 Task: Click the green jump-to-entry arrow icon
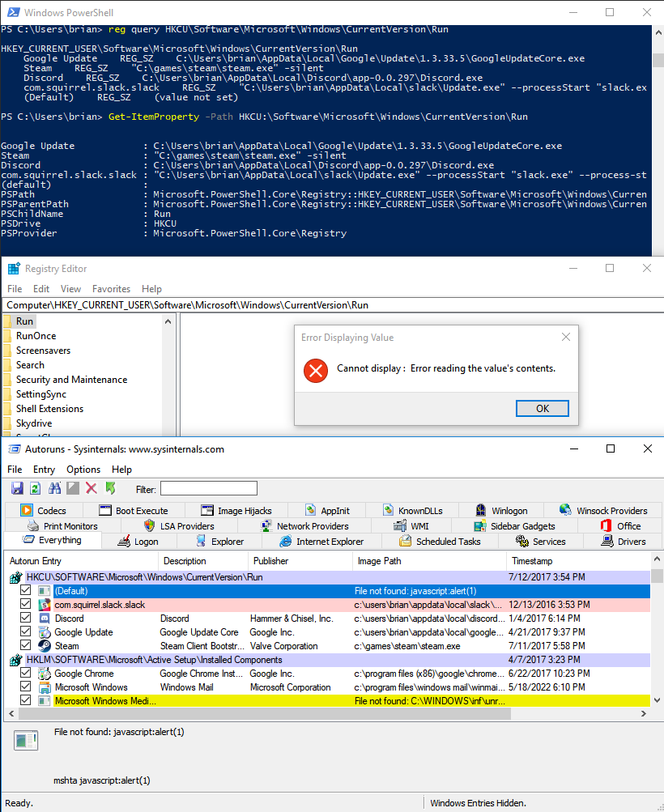click(x=109, y=487)
